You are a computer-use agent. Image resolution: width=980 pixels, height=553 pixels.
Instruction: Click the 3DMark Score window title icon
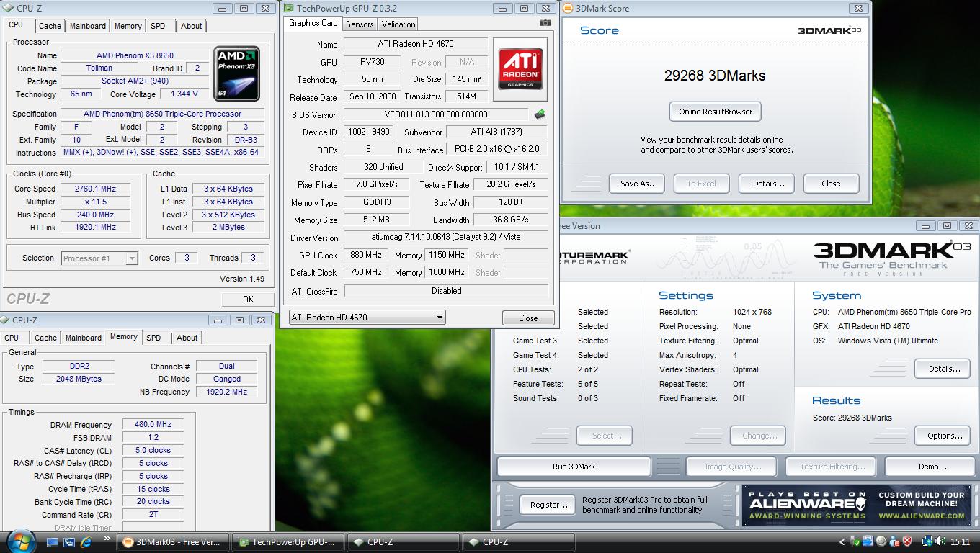tap(569, 9)
